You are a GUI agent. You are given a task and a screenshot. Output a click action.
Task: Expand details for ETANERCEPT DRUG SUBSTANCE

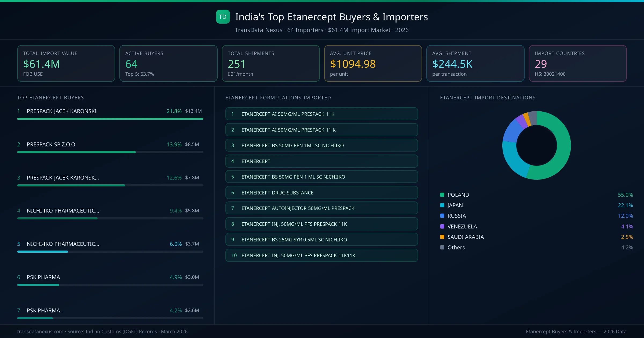coord(321,192)
